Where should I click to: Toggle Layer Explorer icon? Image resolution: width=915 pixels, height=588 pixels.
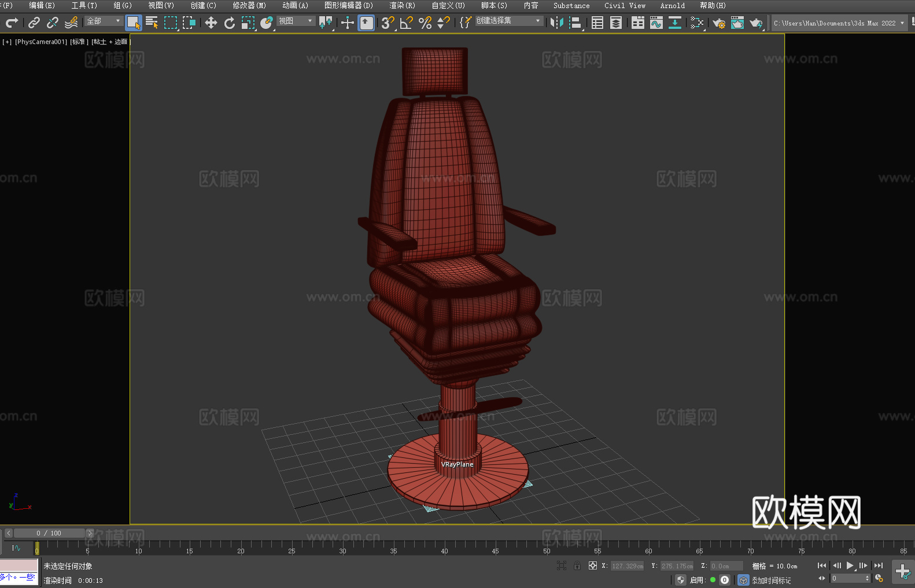[x=616, y=23]
